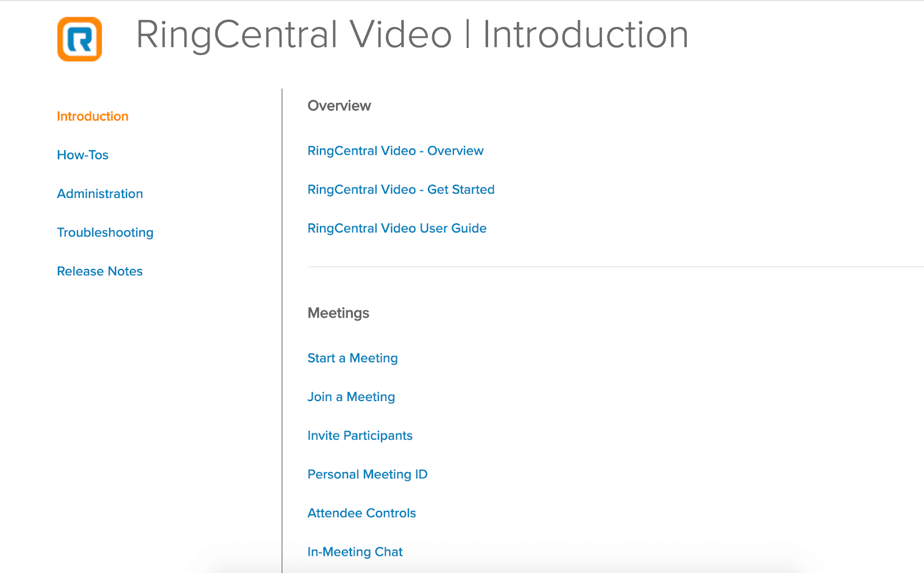Go to the Administration section
Image resolution: width=924 pixels, height=573 pixels.
pyautogui.click(x=100, y=194)
